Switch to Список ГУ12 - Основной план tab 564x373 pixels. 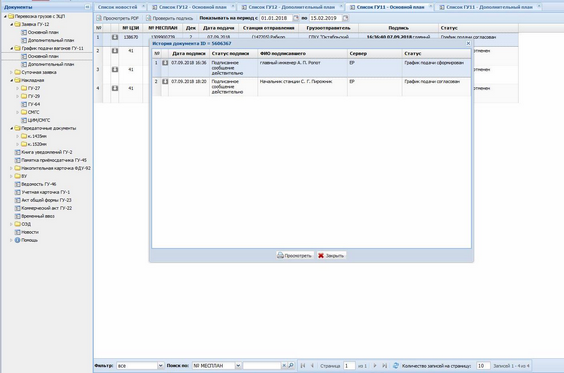(193, 7)
